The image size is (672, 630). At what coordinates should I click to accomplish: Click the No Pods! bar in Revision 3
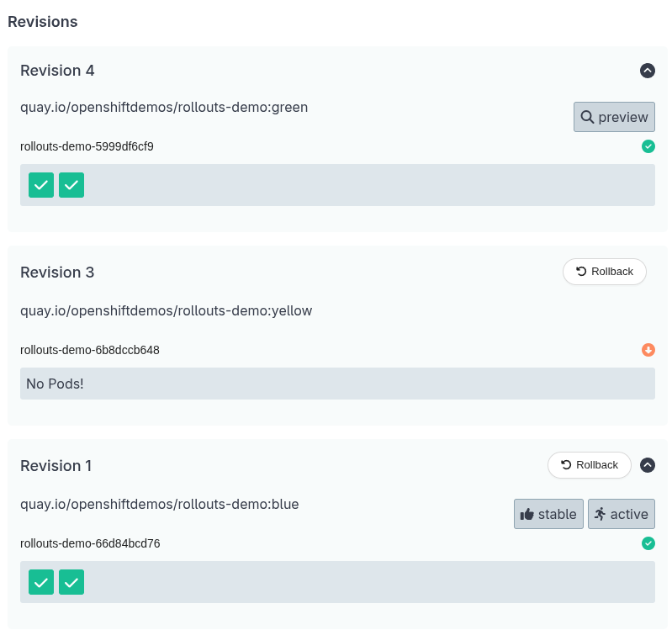[x=337, y=384]
